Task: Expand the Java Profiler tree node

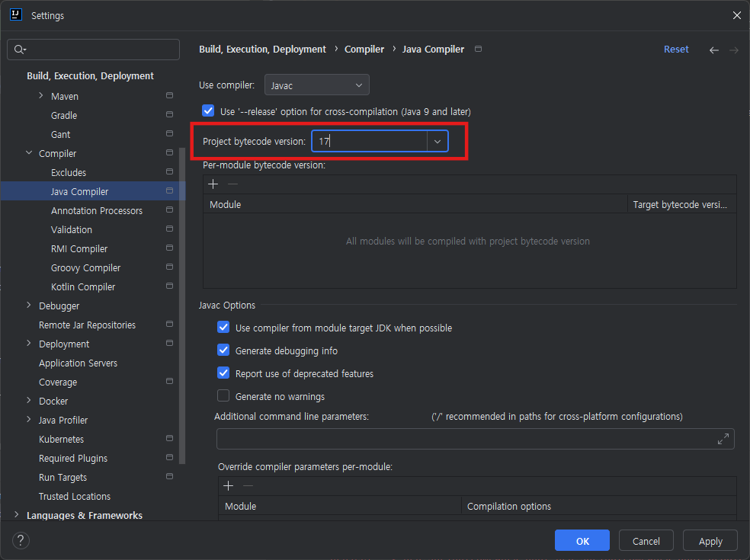Action: coord(29,419)
